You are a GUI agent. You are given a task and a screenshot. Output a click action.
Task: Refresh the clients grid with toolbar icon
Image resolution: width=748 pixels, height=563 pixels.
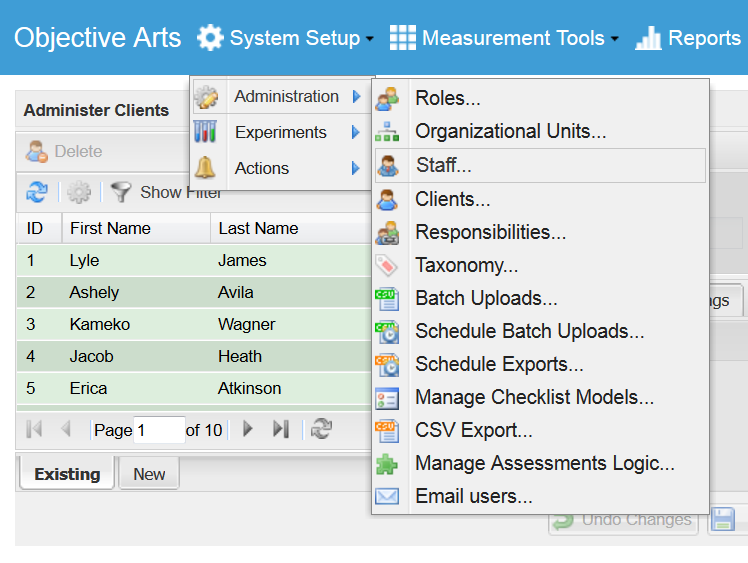(37, 192)
